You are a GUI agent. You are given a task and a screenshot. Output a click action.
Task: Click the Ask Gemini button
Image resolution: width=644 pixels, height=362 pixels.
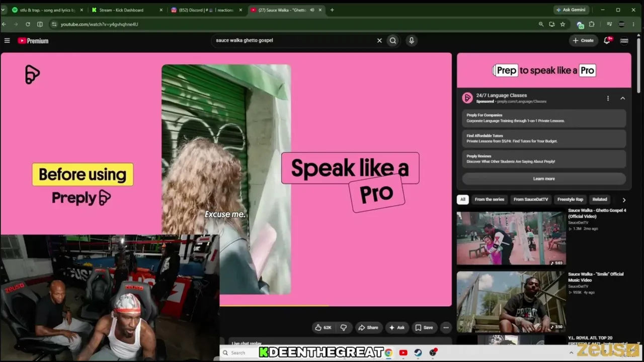click(x=571, y=10)
